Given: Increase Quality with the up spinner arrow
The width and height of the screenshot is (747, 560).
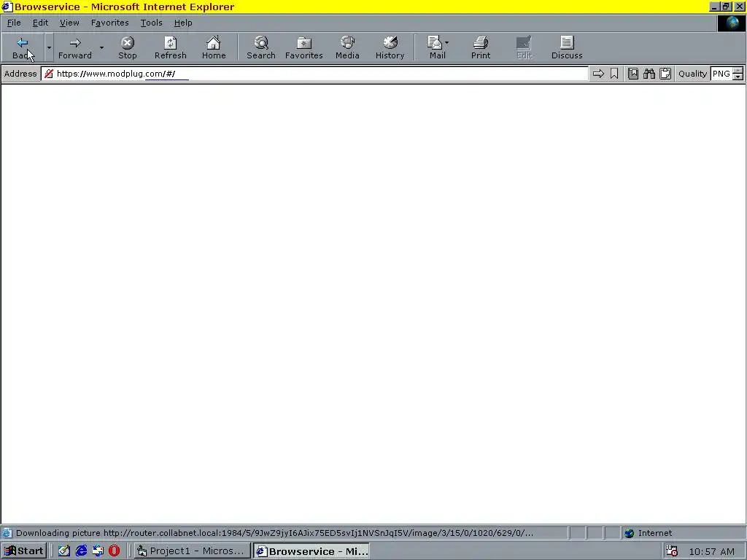Looking at the screenshot, I should pos(738,71).
